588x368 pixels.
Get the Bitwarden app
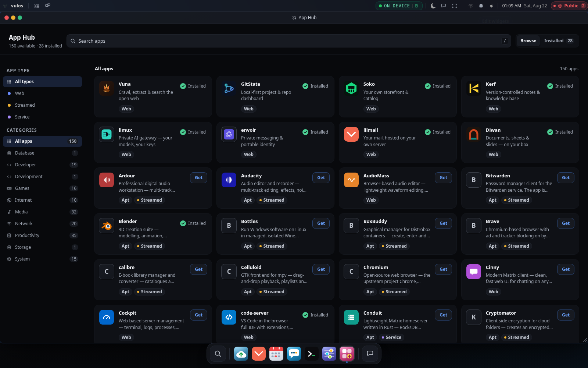(x=566, y=178)
